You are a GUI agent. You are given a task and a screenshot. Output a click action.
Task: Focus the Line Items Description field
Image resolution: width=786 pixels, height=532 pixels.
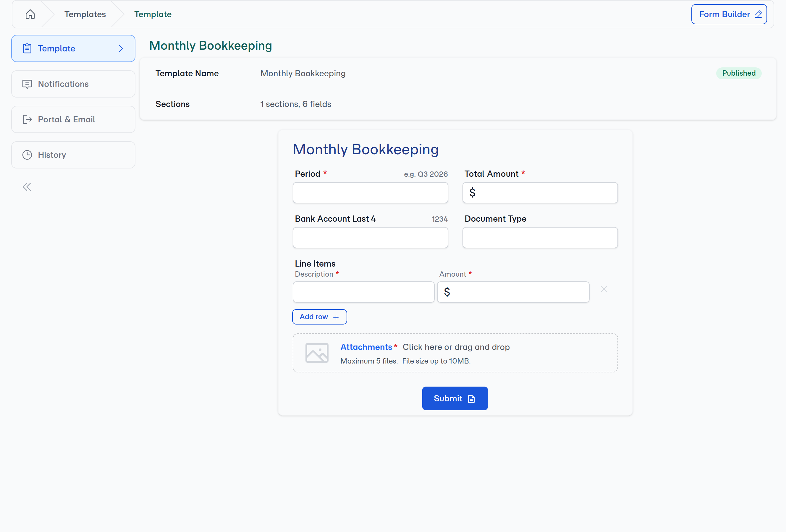(x=363, y=292)
